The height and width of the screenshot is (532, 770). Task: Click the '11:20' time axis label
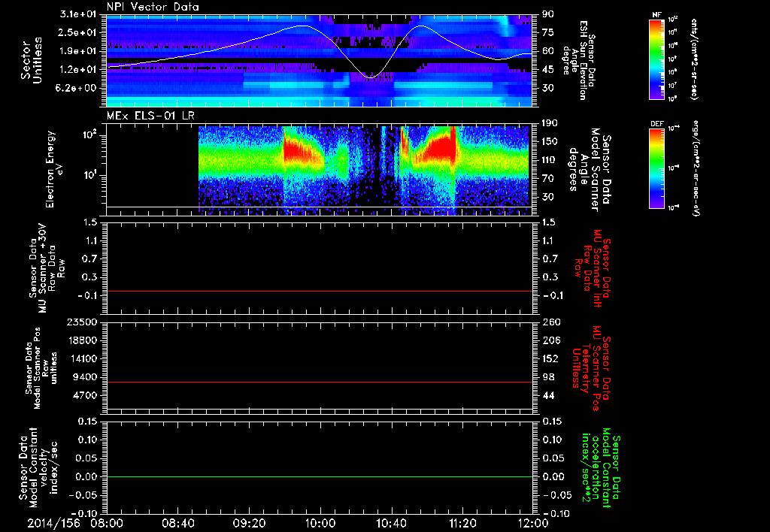coord(462,523)
